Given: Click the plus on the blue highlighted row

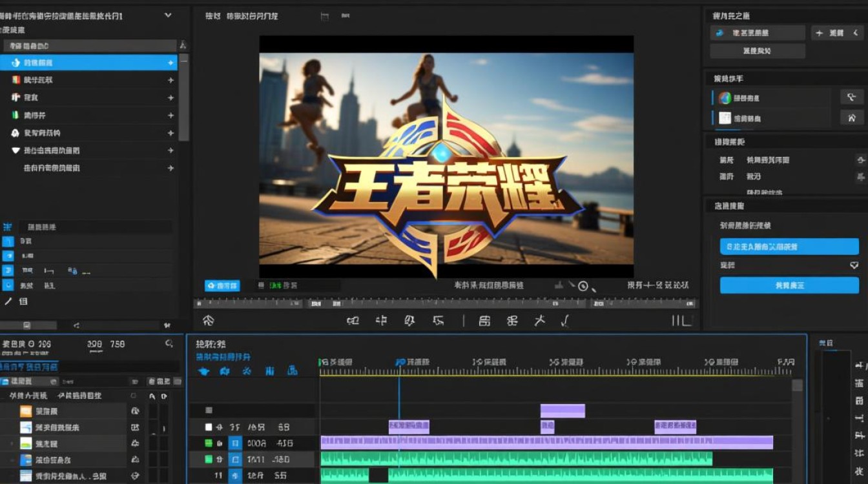Looking at the screenshot, I should pyautogui.click(x=170, y=63).
